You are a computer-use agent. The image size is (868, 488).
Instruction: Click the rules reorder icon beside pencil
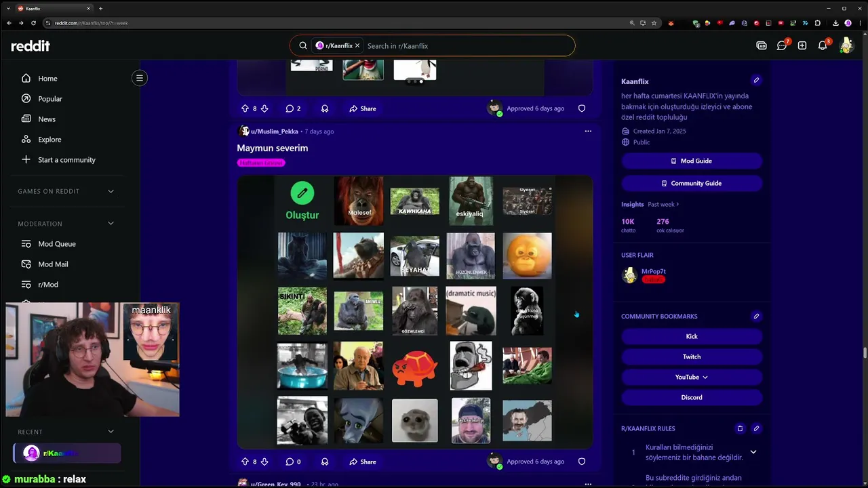tap(740, 428)
